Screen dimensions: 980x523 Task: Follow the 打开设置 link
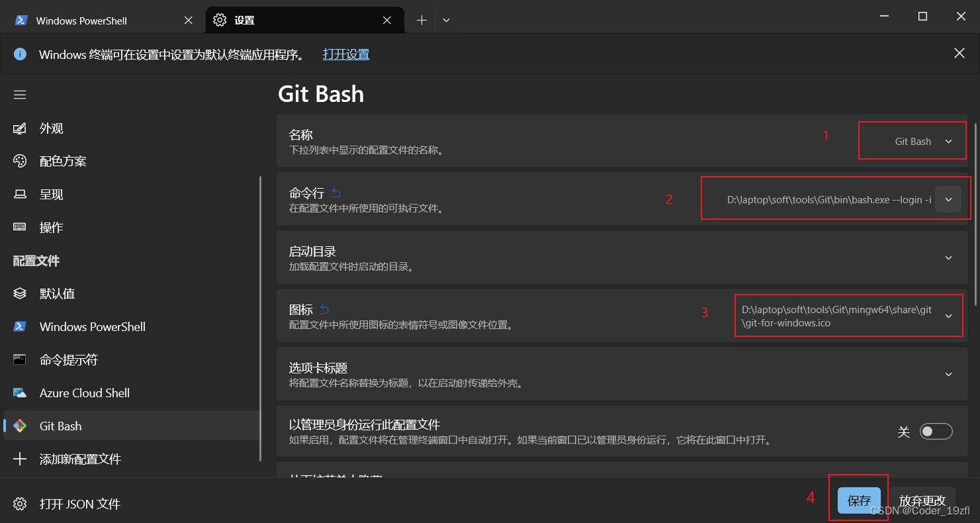point(346,54)
